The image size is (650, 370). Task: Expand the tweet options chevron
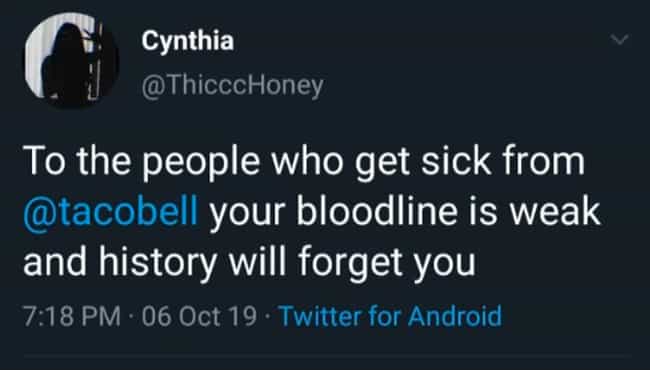(619, 40)
